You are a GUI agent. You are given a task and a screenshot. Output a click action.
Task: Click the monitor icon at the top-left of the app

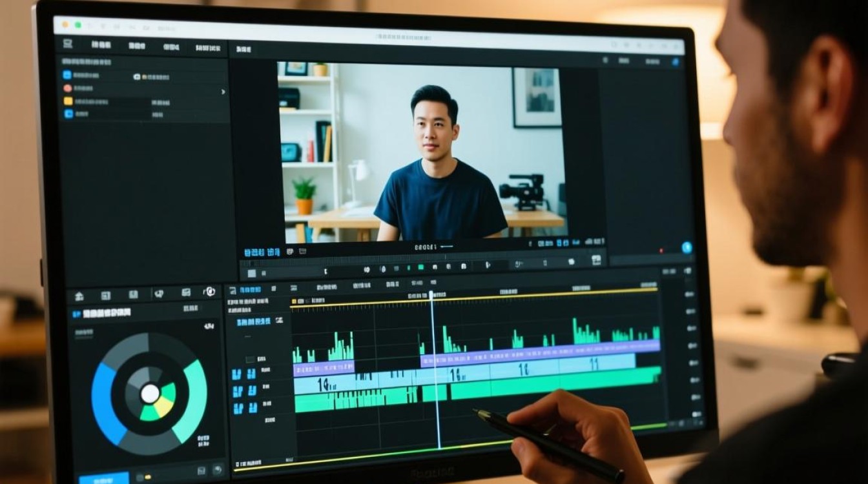[x=67, y=44]
